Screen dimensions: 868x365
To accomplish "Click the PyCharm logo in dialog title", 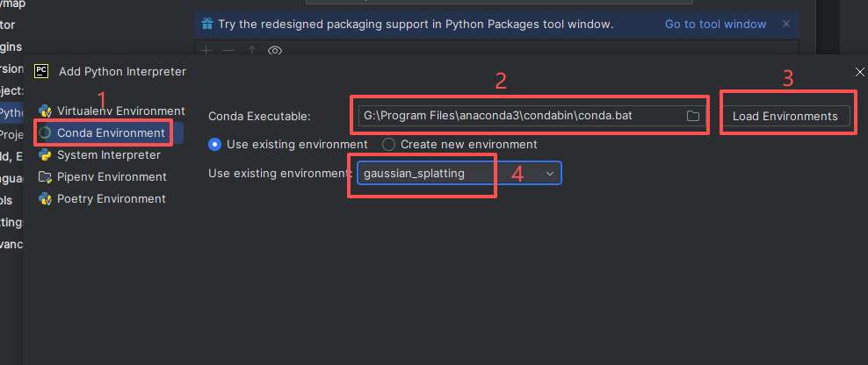I will [41, 71].
